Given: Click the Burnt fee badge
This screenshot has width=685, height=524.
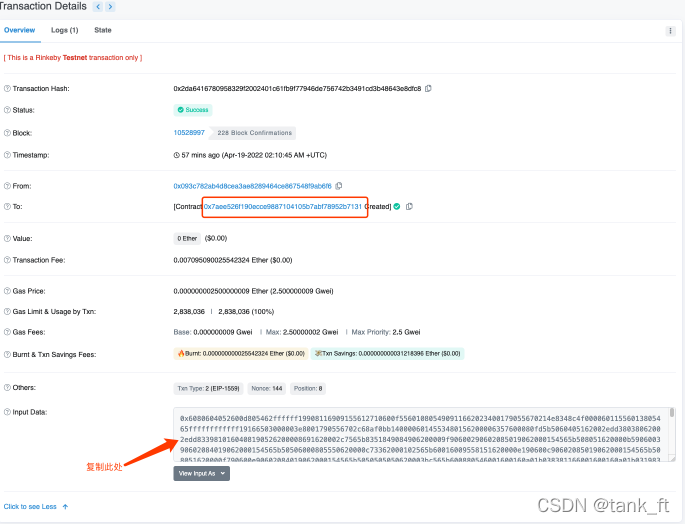Looking at the screenshot, I should (x=241, y=354).
